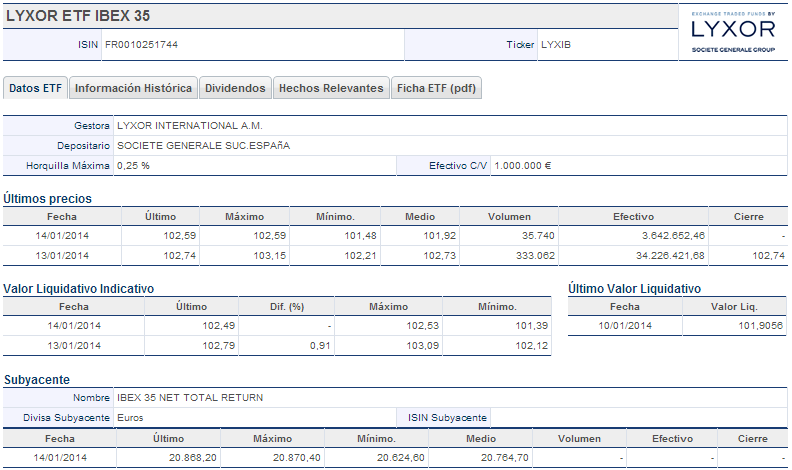Click the date 10/01/2014
Screen dimensions: 792x470
(x=625, y=326)
